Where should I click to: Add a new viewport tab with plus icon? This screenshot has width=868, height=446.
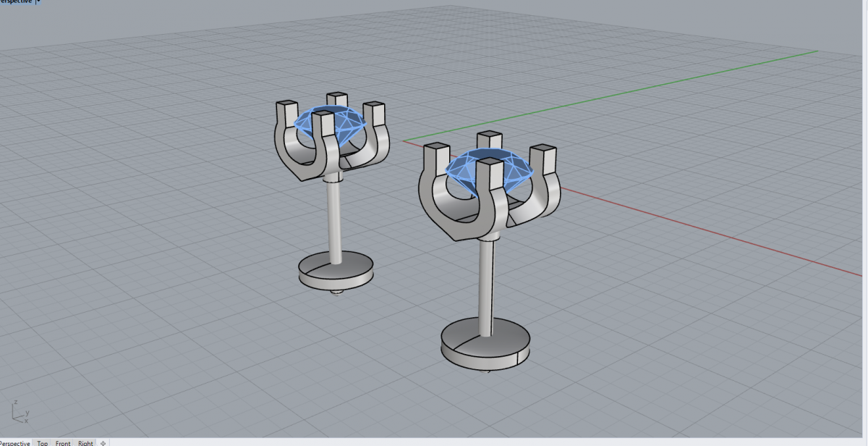click(103, 442)
